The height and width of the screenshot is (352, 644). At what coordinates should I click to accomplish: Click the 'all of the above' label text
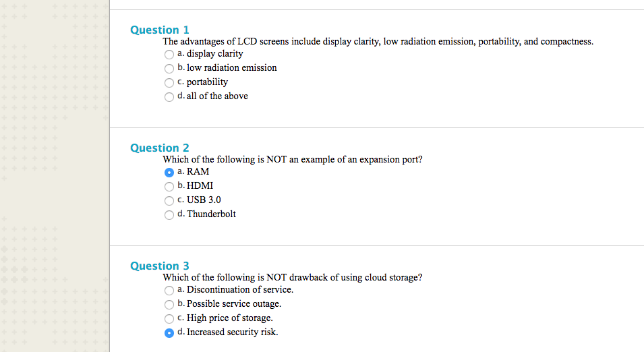tap(217, 96)
